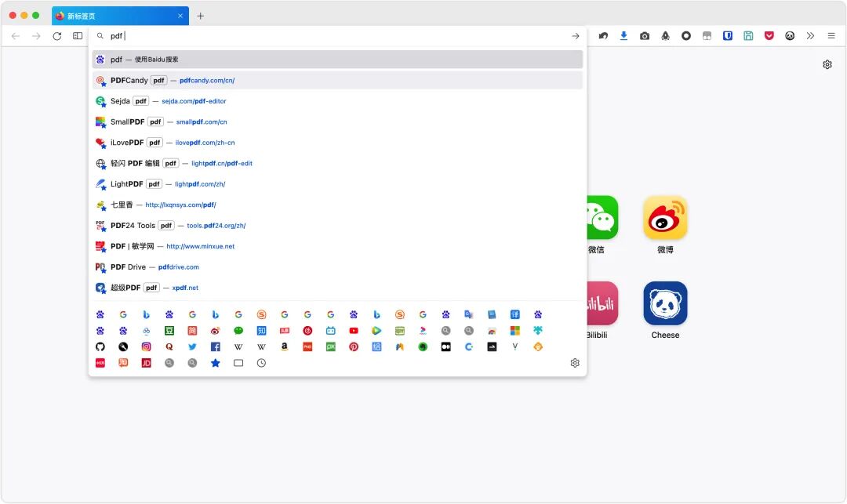Viewport: 847px width, 504px height.
Task: Open search settings gear in dropdown
Action: [575, 363]
